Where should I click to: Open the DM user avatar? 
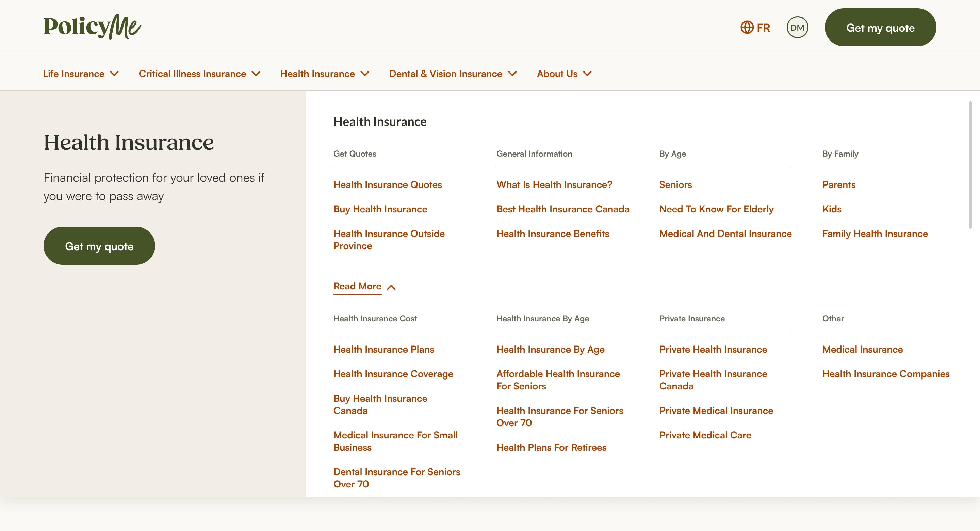[x=797, y=28]
